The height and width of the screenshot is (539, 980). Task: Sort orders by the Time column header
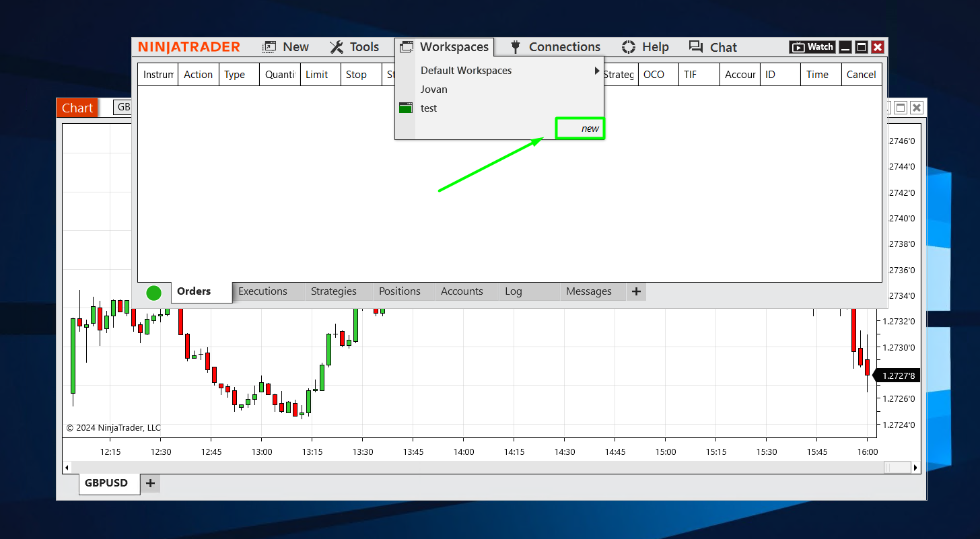(817, 75)
